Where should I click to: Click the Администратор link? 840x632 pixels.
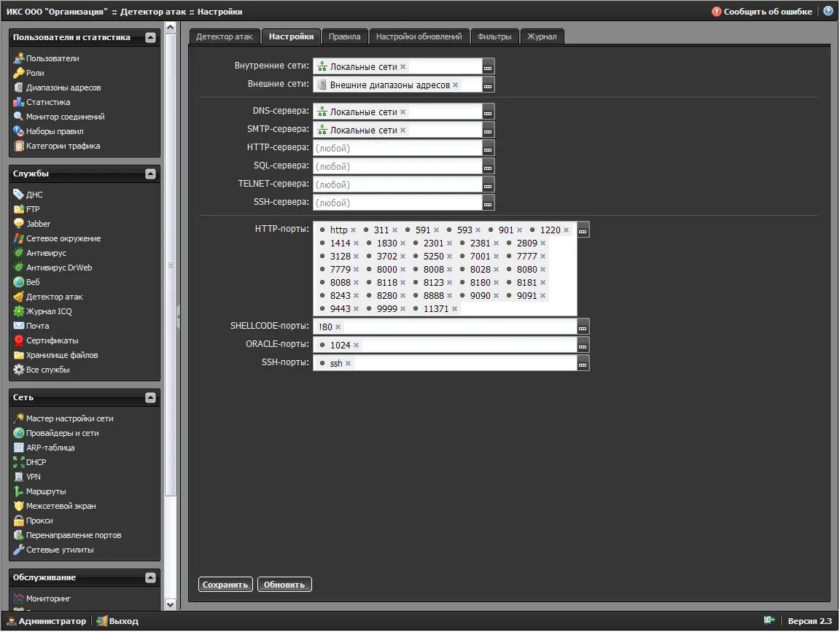point(47,621)
